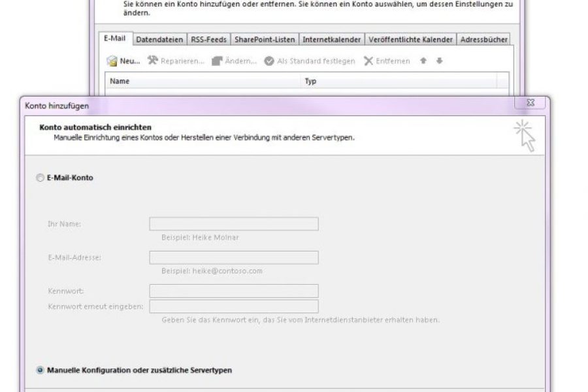Move account up with the up arrow
Viewport: 588px width, 392px height.
point(423,61)
